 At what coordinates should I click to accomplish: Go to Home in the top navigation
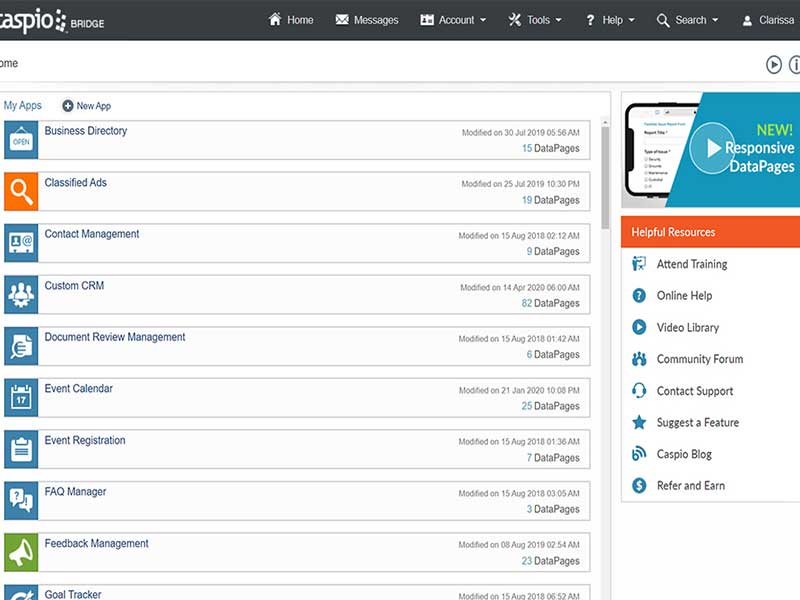point(291,20)
